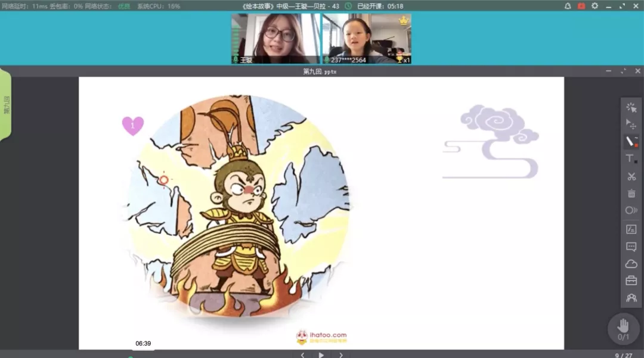Click the trash can clear tool
Viewport: 644px width, 358px height.
pyautogui.click(x=631, y=194)
